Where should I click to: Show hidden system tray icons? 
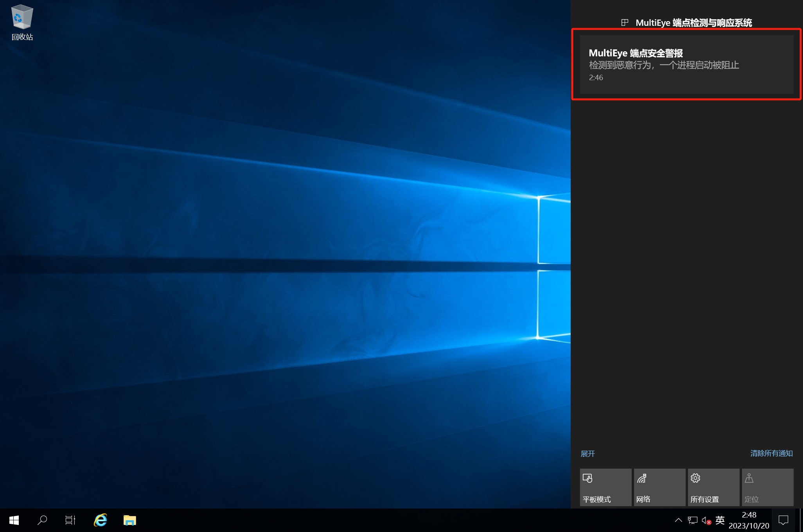[x=679, y=520]
